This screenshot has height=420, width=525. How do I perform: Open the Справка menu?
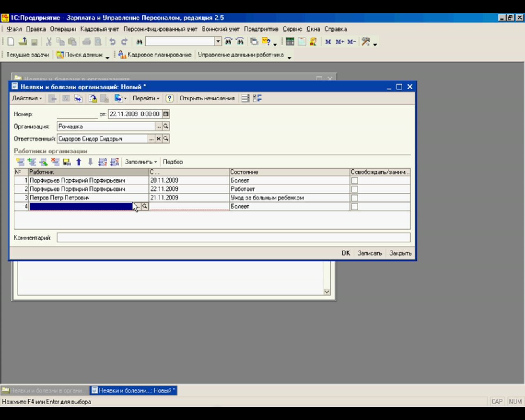pyautogui.click(x=336, y=29)
